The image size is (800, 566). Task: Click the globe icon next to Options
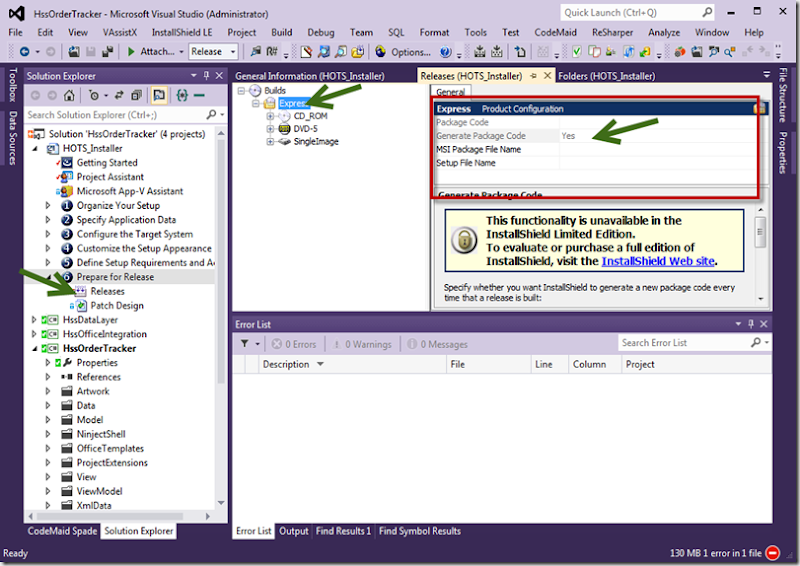click(x=381, y=52)
